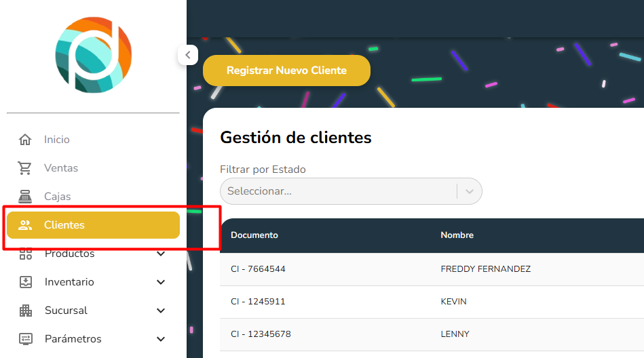Click the cash register icon for Cajas
The height and width of the screenshot is (358, 644).
click(25, 197)
